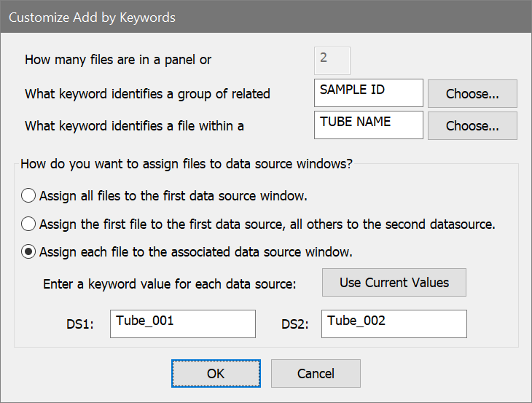532x403 pixels.
Task: Click into the TUBE NAME keyword field
Action: coord(369,125)
